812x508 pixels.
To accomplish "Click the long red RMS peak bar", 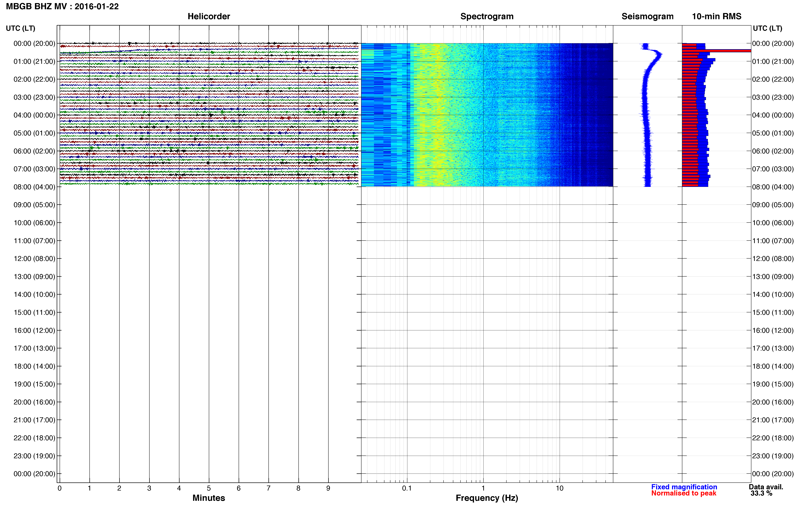I will [716, 51].
